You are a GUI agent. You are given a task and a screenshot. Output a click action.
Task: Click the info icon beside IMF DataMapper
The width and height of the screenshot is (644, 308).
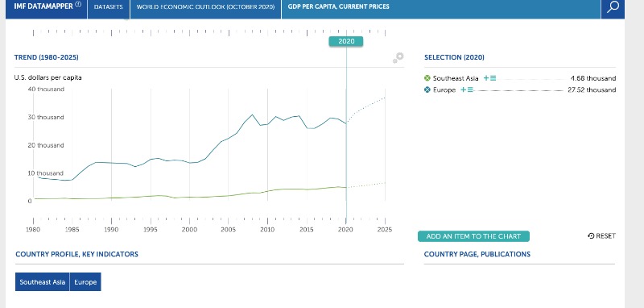pyautogui.click(x=78, y=5)
